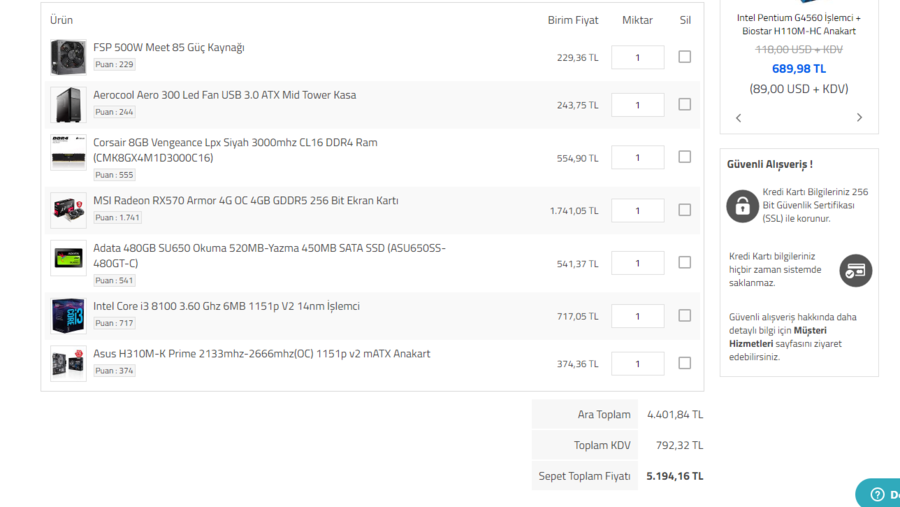Open Intel Core i3 8100 product link
The height and width of the screenshot is (507, 900).
226,306
